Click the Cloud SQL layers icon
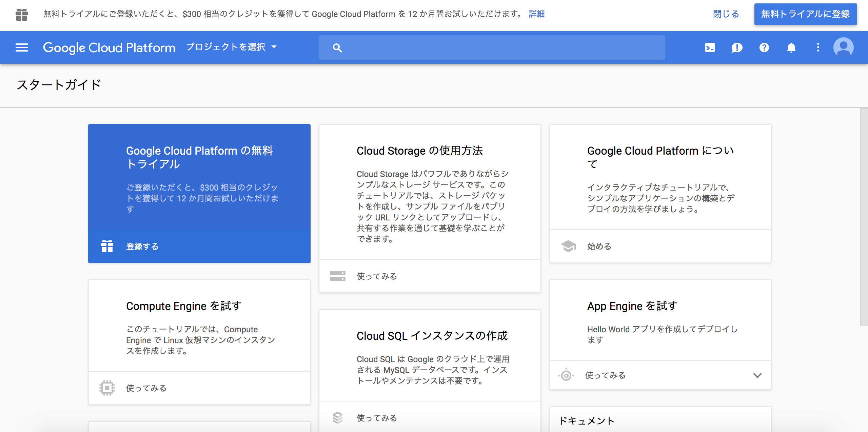This screenshot has width=868, height=432. point(338,418)
